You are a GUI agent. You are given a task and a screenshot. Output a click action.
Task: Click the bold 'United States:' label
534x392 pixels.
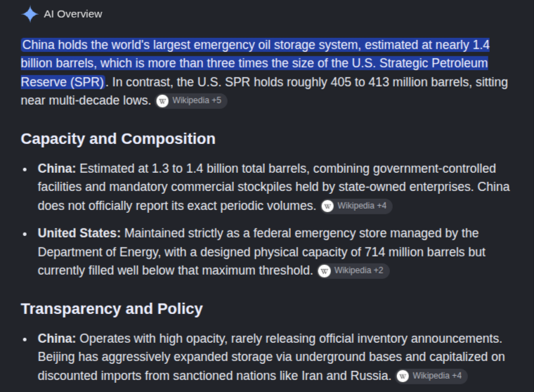click(x=79, y=233)
